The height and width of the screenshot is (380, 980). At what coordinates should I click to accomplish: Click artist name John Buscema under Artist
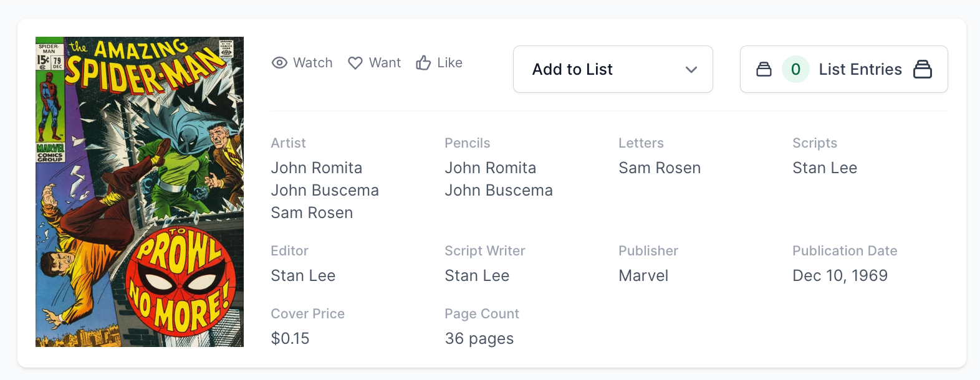point(325,191)
